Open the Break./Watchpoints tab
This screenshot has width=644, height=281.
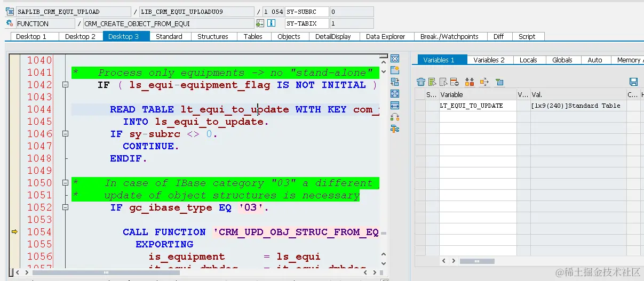(x=449, y=36)
